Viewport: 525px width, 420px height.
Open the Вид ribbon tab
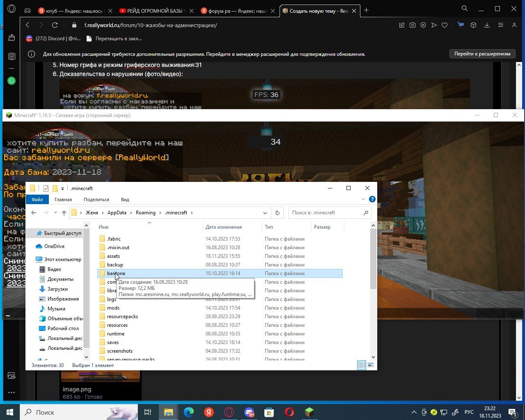125,200
